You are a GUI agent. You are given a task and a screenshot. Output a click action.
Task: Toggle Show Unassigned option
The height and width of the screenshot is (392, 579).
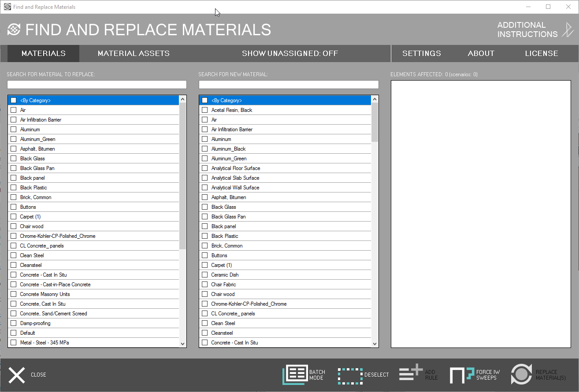pyautogui.click(x=290, y=53)
